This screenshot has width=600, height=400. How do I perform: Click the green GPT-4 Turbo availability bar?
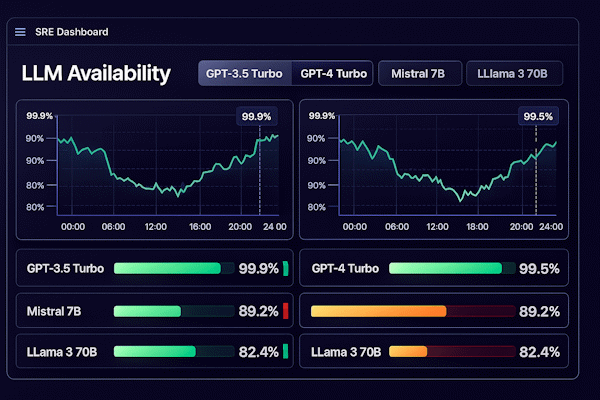445,268
